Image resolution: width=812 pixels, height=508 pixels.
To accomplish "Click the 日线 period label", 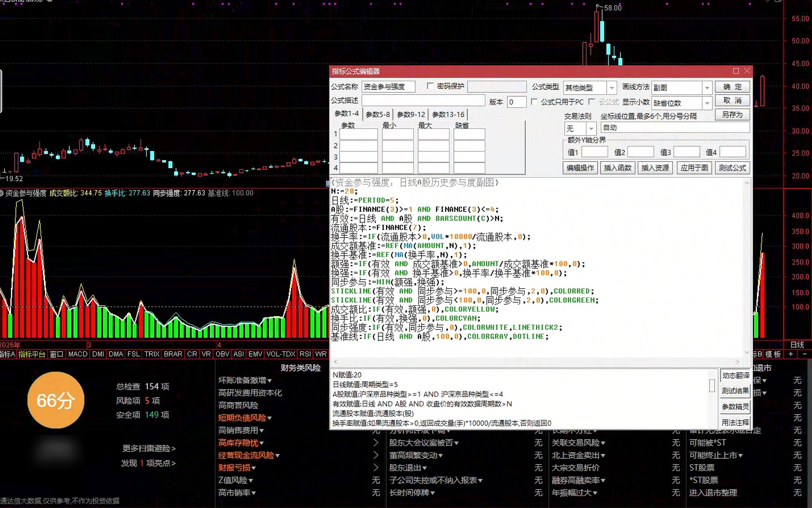I will [797, 345].
